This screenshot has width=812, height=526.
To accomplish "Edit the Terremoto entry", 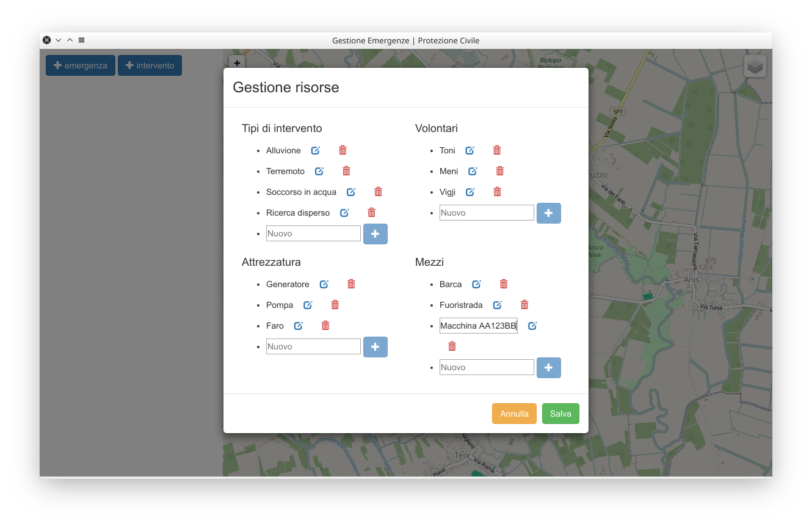I will [x=319, y=171].
